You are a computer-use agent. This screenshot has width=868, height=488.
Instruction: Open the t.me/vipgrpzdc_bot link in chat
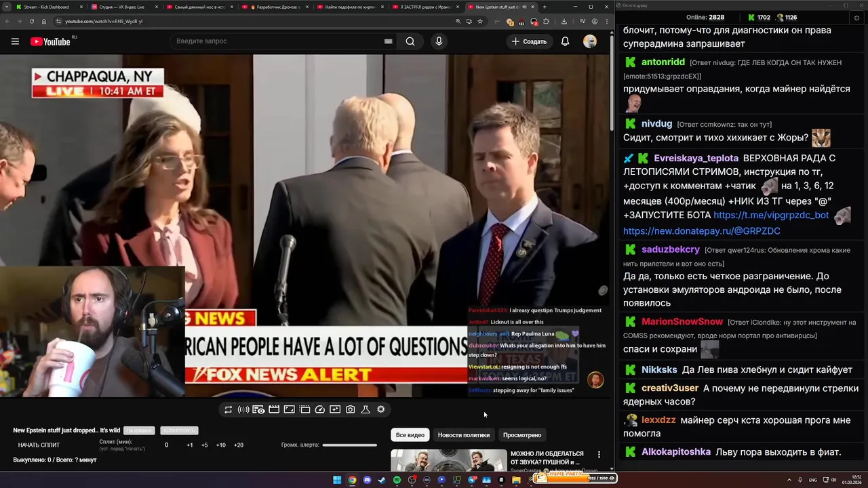[771, 215]
